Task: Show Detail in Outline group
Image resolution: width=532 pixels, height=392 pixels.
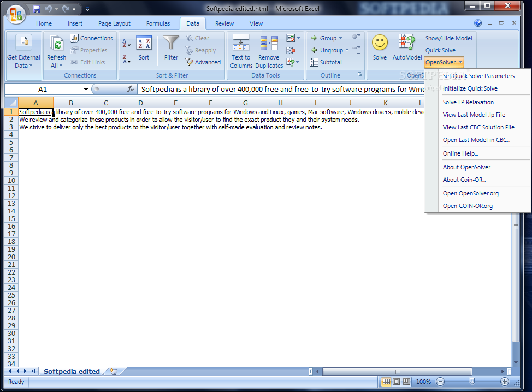Action: pyautogui.click(x=356, y=38)
